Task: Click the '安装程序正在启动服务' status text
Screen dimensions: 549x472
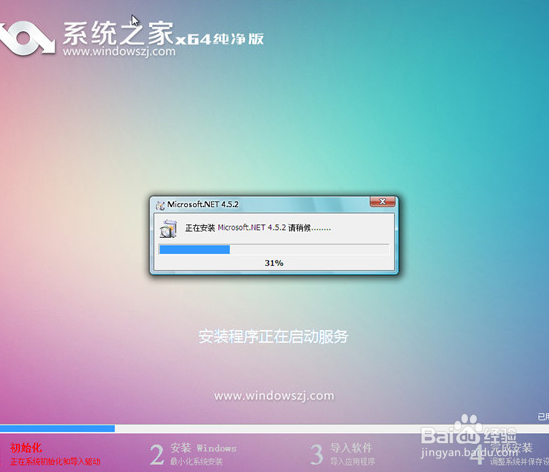Action: (273, 336)
